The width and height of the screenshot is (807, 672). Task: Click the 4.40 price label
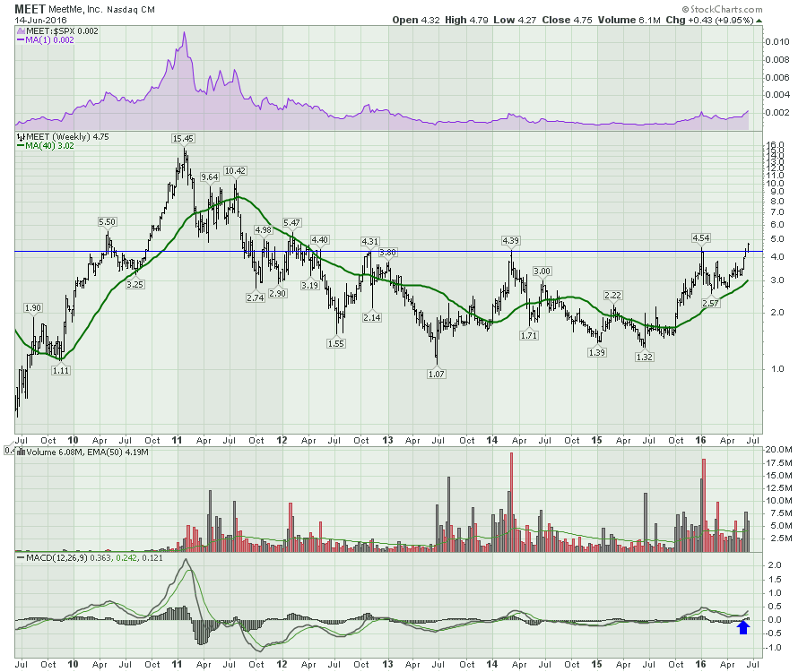point(319,239)
